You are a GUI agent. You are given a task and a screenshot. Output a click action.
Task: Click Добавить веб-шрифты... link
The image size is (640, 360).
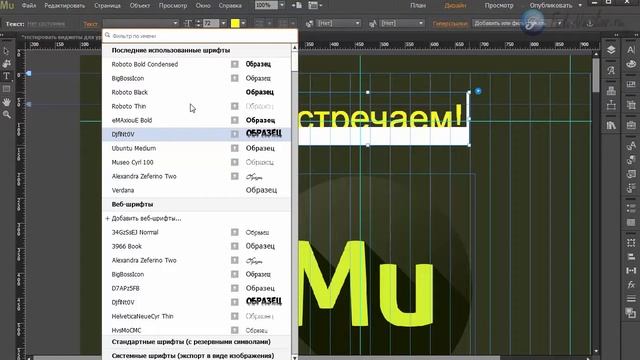pyautogui.click(x=146, y=218)
